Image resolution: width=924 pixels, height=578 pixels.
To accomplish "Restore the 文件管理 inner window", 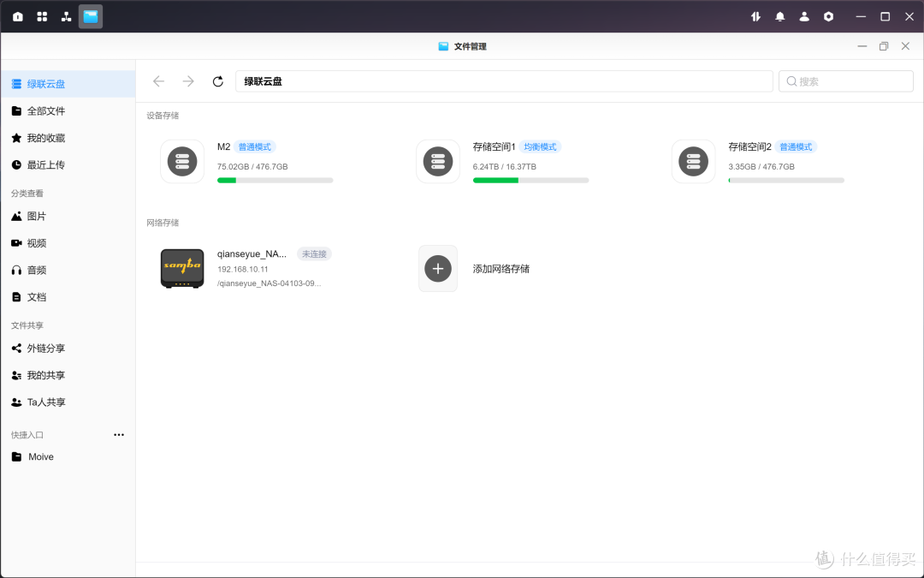I will [x=883, y=46].
